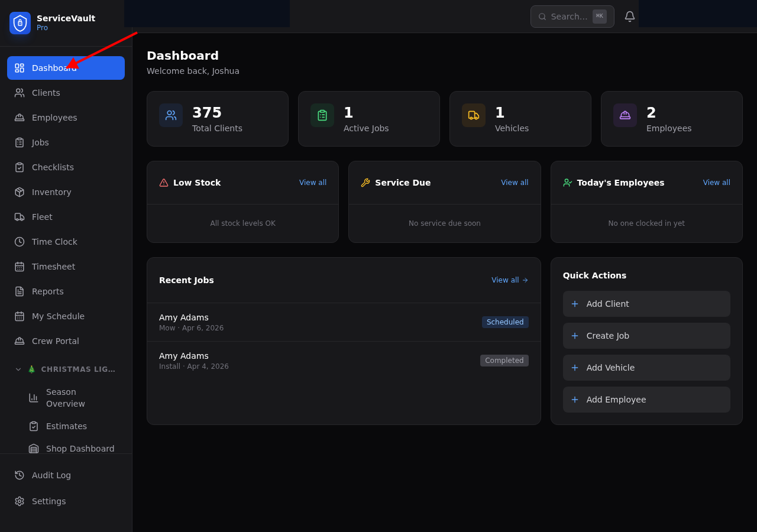Open notifications via the bell icon
The height and width of the screenshot is (532, 757).
(x=629, y=16)
